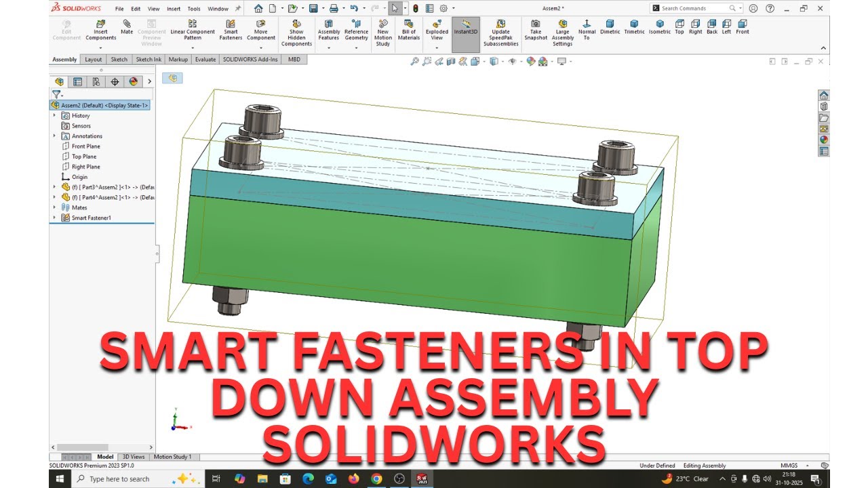This screenshot has height=488, width=868.
Task: Switch to the Evaluate tab
Action: [x=205, y=60]
